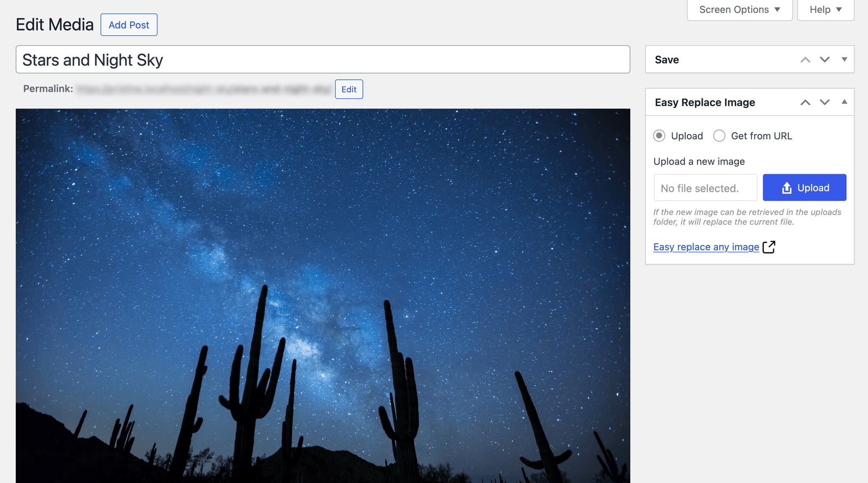Click the Add Post button
This screenshot has height=483, width=868.
tap(129, 25)
